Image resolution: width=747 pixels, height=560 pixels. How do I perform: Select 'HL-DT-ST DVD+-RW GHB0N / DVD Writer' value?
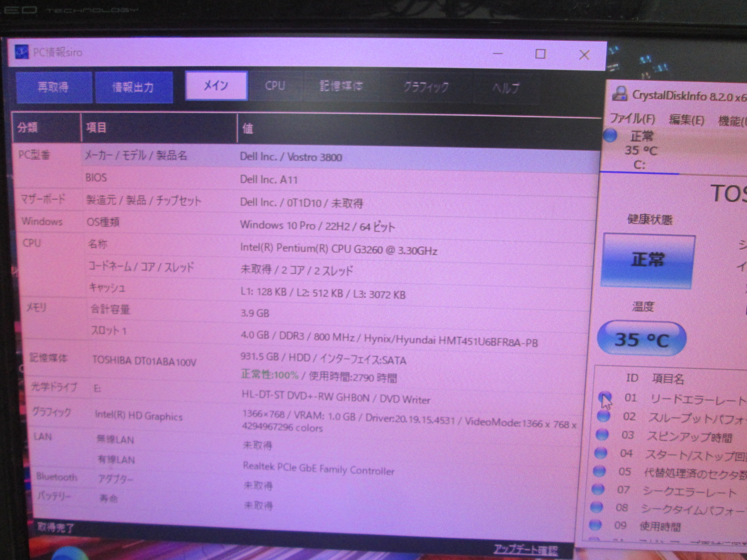336,398
